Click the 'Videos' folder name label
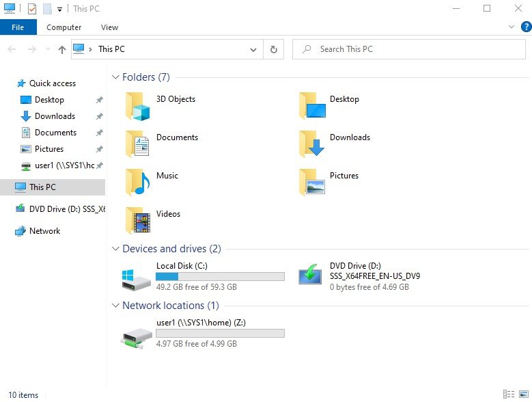Viewport: 532px width, 402px height. 168,214
